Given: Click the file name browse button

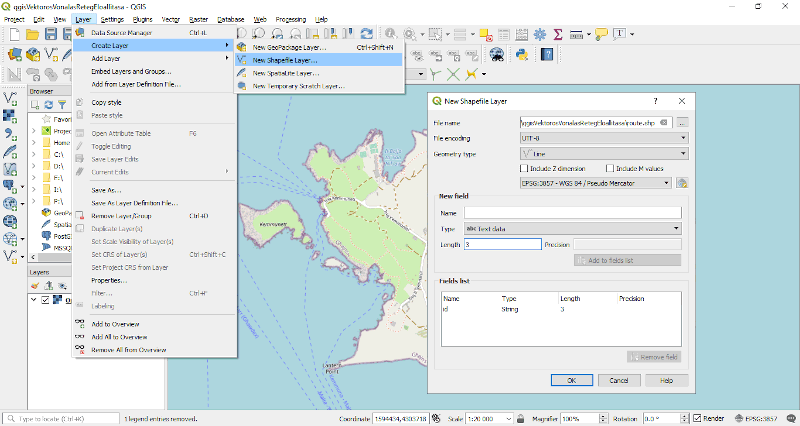Looking at the screenshot, I should point(682,123).
